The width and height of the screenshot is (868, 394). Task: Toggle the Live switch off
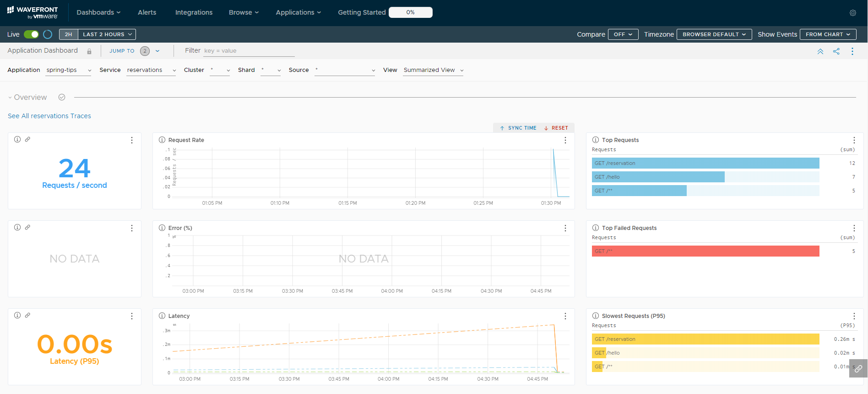tap(31, 34)
